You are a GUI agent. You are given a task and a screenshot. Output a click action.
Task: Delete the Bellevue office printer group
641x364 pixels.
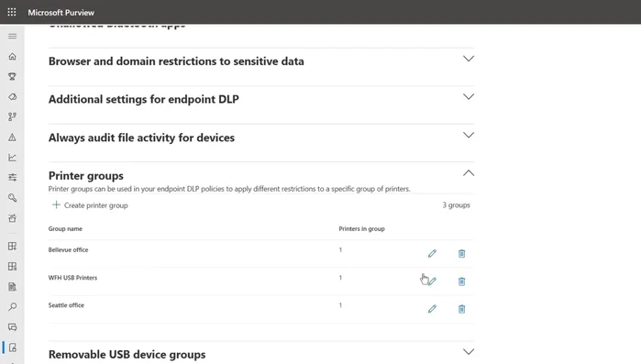click(x=461, y=254)
